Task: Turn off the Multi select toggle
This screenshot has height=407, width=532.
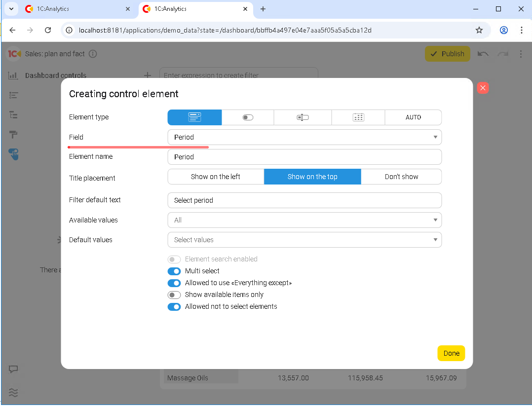Action: coord(174,271)
